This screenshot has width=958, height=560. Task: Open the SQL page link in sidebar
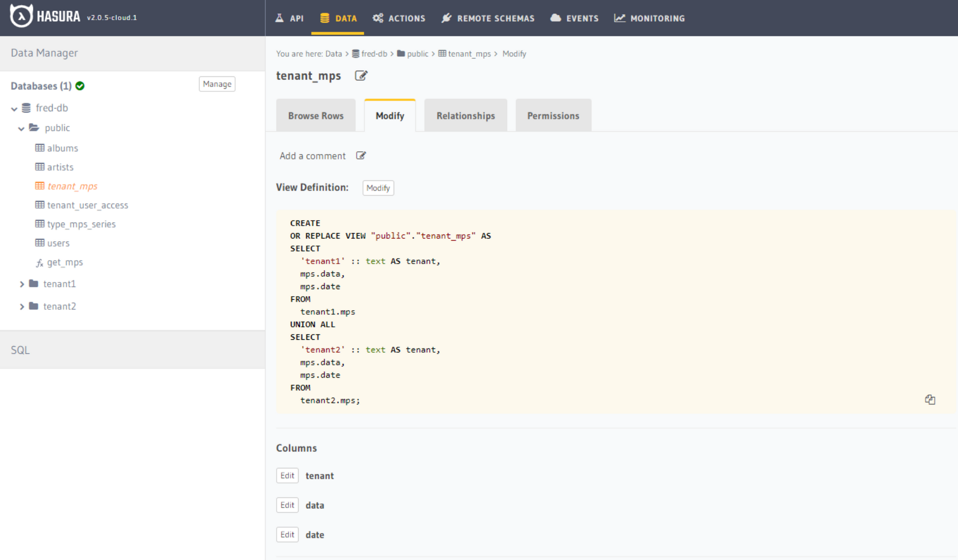tap(20, 350)
